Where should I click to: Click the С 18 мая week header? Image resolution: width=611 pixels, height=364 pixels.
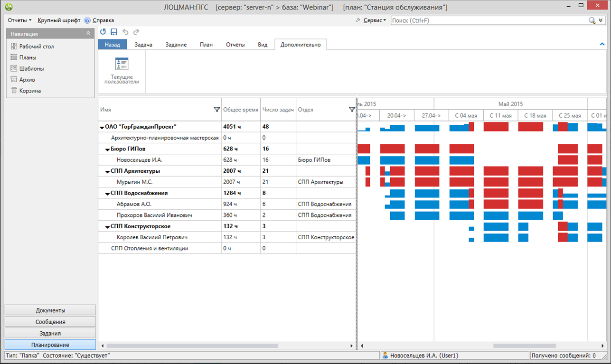click(x=536, y=115)
